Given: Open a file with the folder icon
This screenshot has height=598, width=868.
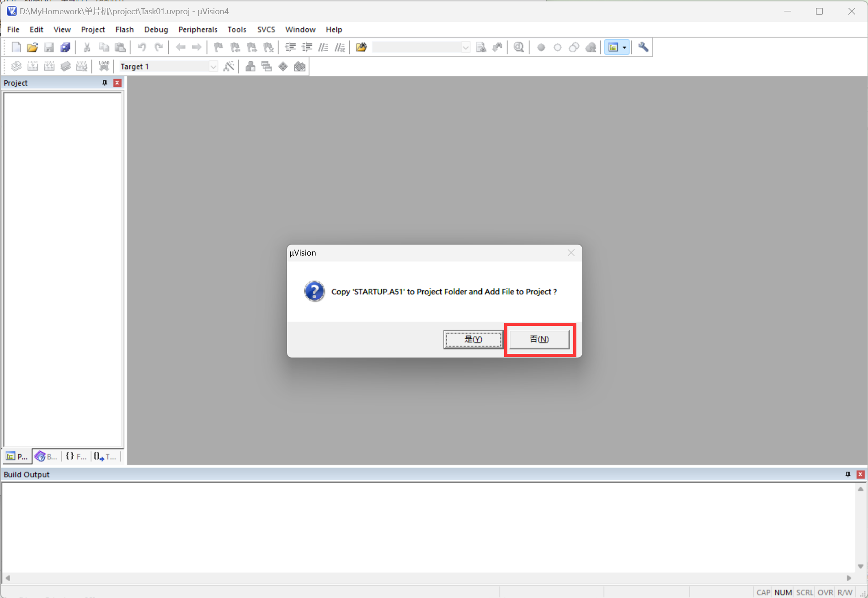Looking at the screenshot, I should point(32,47).
